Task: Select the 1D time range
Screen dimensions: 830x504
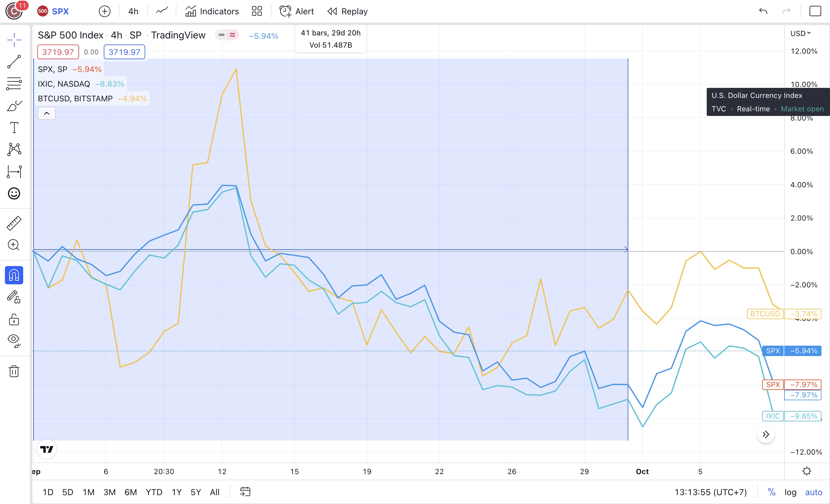Action: [x=48, y=492]
